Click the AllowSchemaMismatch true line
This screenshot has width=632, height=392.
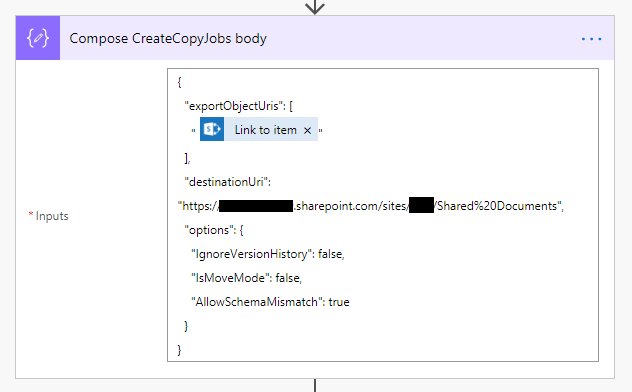pyautogui.click(x=270, y=302)
